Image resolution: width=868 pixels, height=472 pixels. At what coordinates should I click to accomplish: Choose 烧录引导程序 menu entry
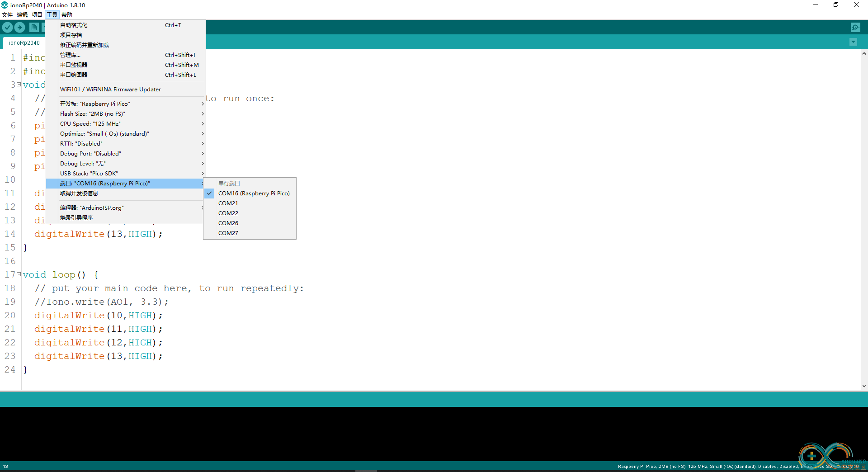coord(126,218)
